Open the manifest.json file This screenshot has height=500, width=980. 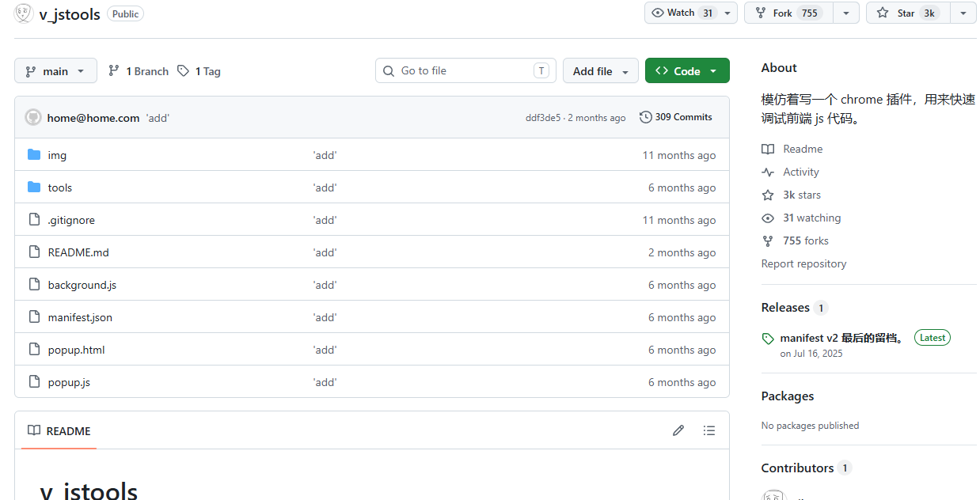(x=80, y=317)
